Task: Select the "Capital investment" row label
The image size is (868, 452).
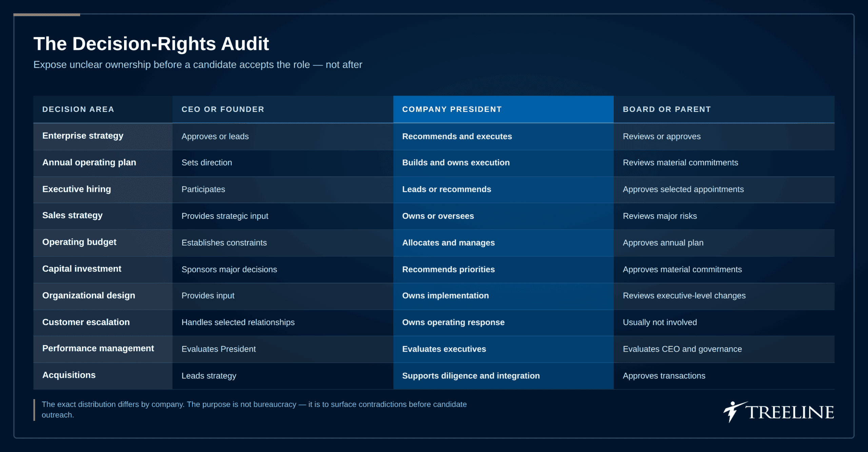Action: click(x=82, y=269)
